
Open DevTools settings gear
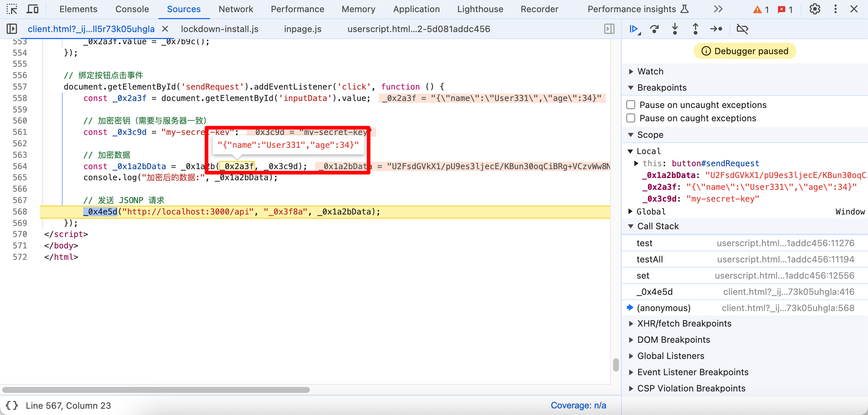coord(815,9)
